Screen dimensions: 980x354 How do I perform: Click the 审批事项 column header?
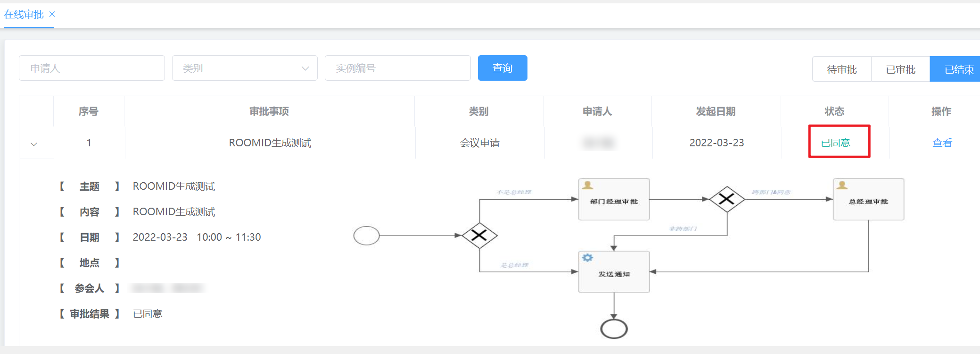[x=269, y=111]
